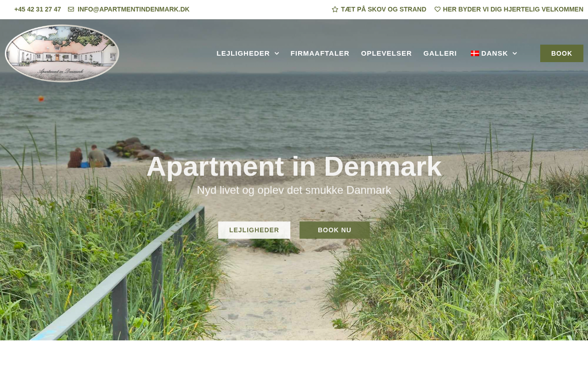
Task: Go to the Oplevelser page
Action: pyautogui.click(x=386, y=53)
